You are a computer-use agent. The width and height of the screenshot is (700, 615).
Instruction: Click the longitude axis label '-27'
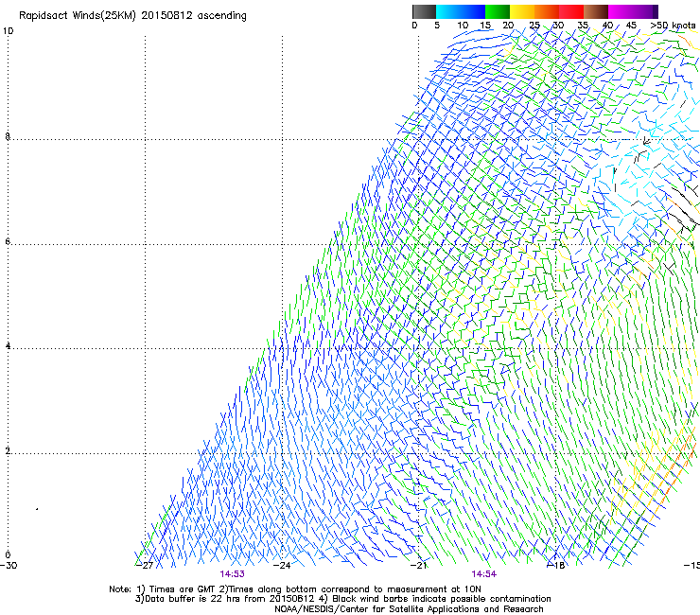pyautogui.click(x=145, y=566)
